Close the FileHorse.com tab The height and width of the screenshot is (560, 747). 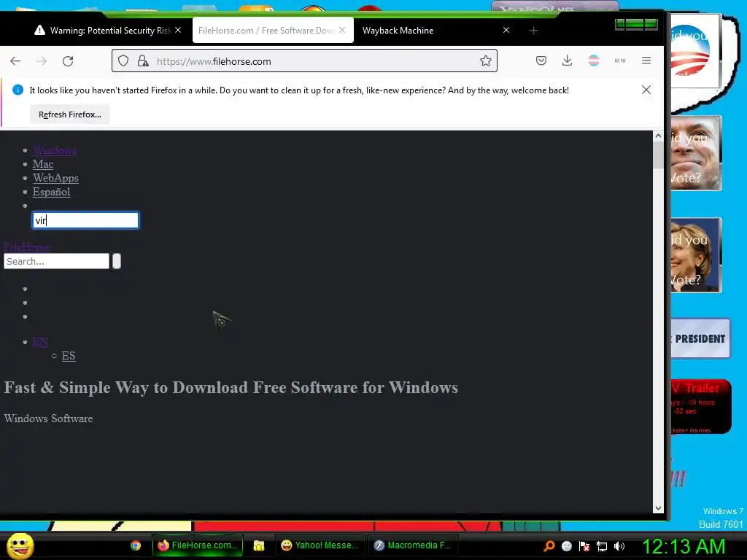click(342, 30)
